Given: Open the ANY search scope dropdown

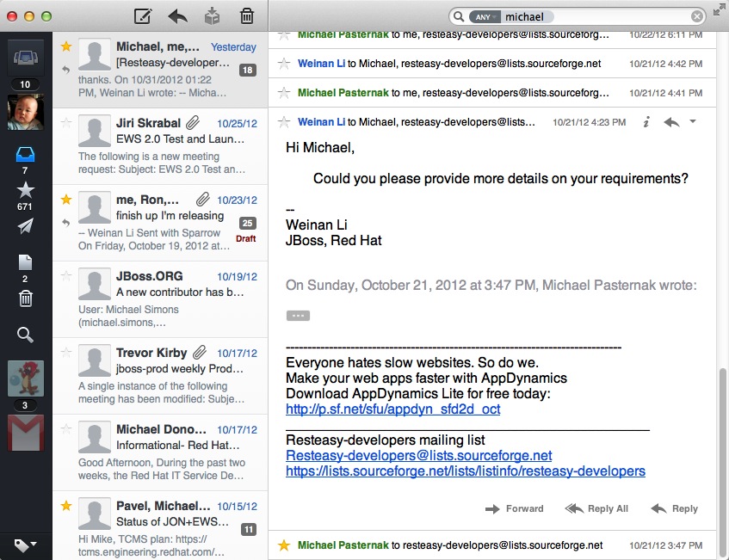Looking at the screenshot, I should [x=485, y=16].
